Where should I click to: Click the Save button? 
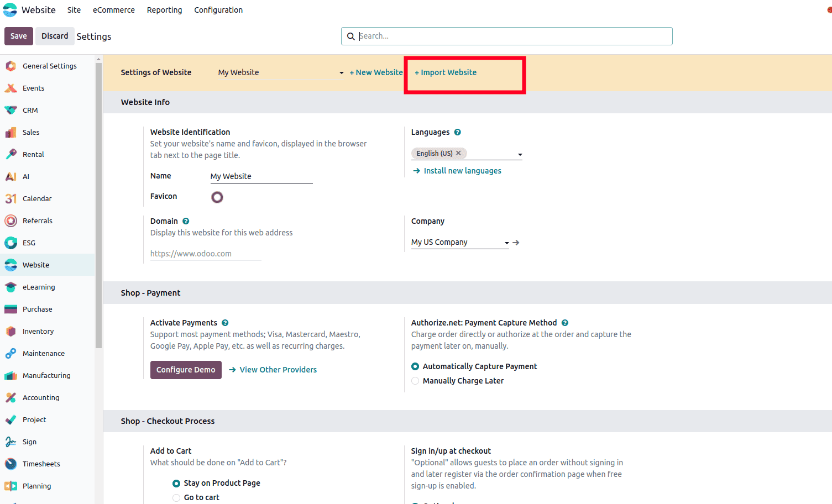tap(18, 35)
